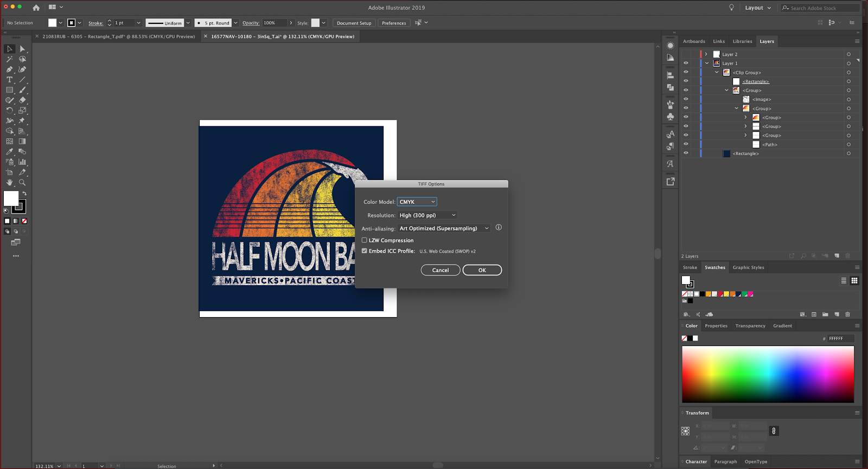Open Preferences from control bar
This screenshot has width=868, height=469.
tap(394, 23)
